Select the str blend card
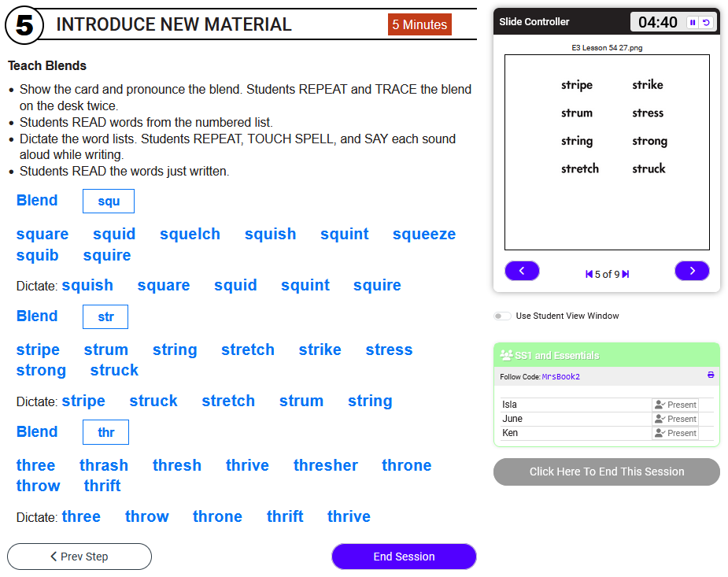 [105, 317]
